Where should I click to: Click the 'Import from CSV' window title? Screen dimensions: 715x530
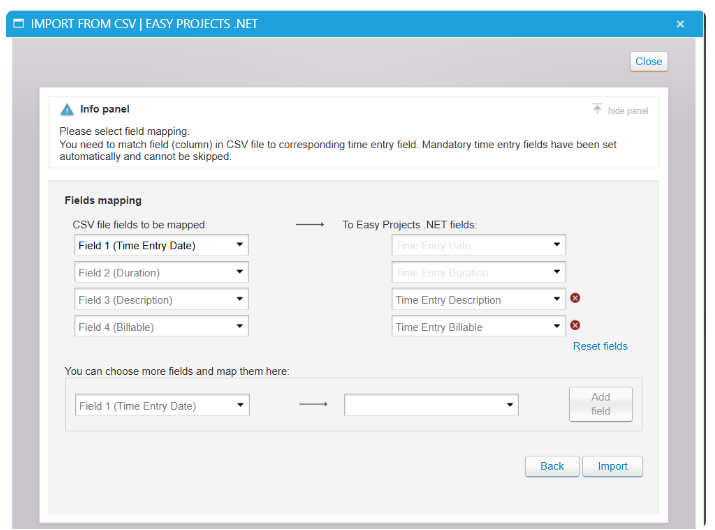click(x=144, y=24)
